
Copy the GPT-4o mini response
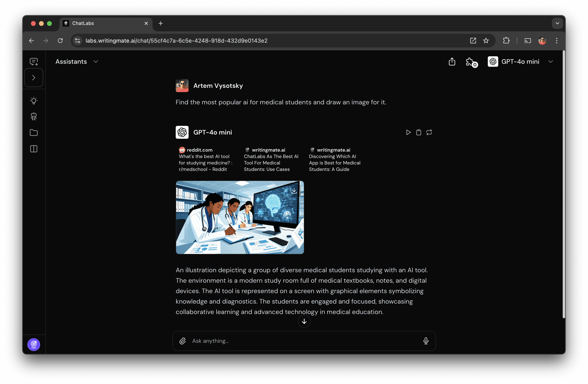tap(419, 132)
